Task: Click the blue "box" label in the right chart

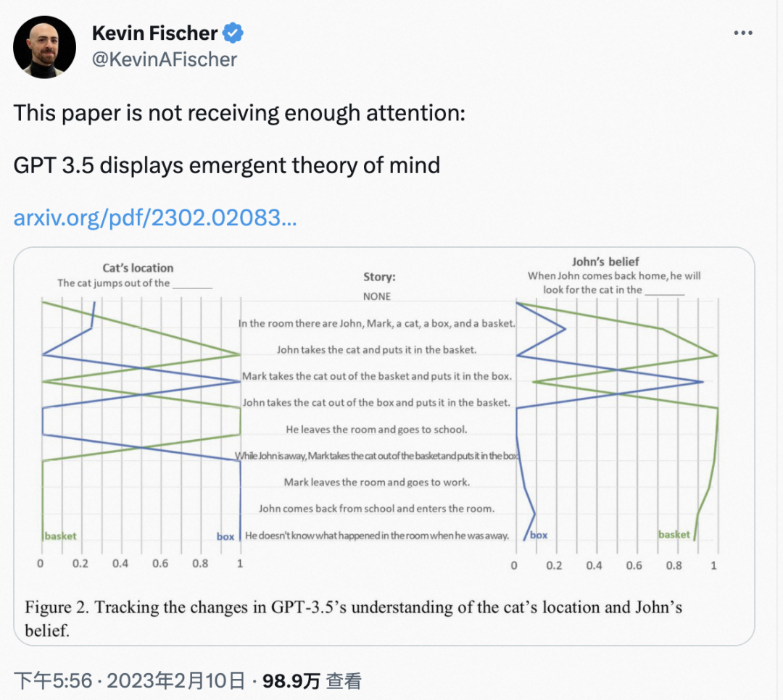Action: click(x=539, y=536)
